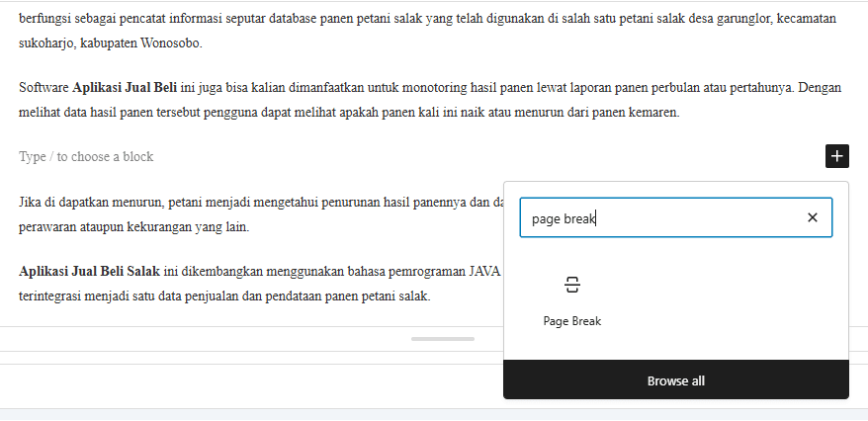868x421 pixels.
Task: Open Browse all blocks
Action: (x=676, y=380)
